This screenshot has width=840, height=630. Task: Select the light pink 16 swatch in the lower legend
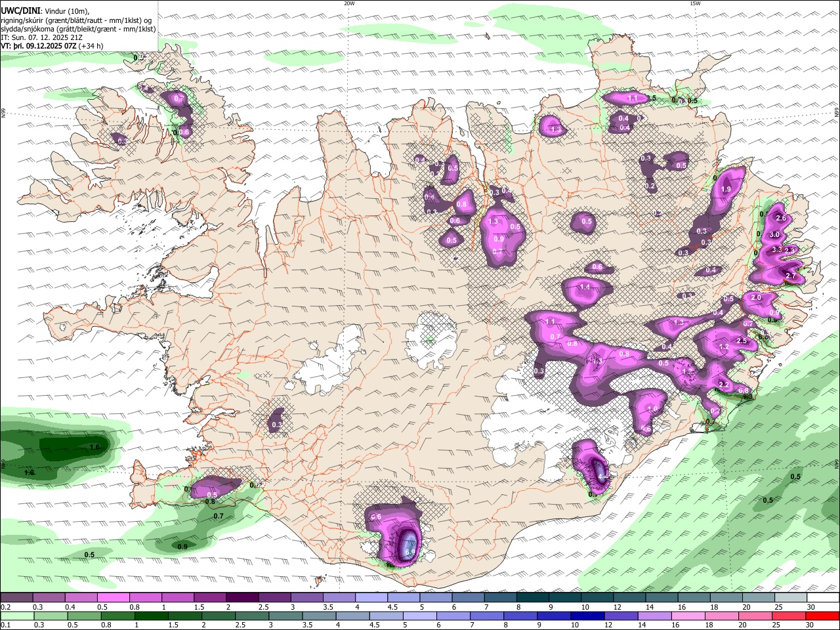point(689,616)
